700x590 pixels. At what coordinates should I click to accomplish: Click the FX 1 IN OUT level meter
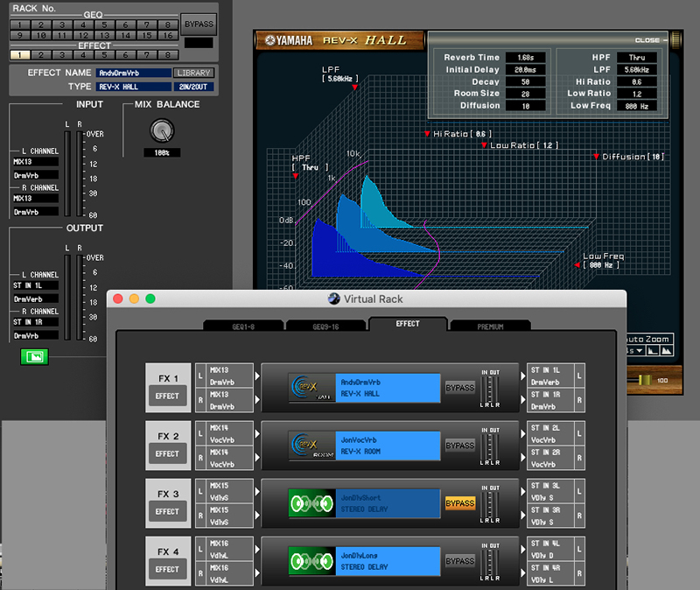pyautogui.click(x=490, y=390)
